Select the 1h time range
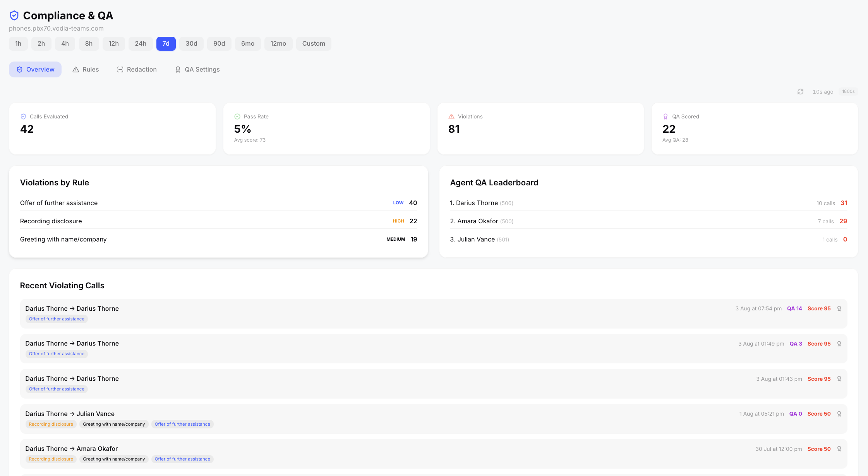This screenshot has width=868, height=476. click(18, 44)
